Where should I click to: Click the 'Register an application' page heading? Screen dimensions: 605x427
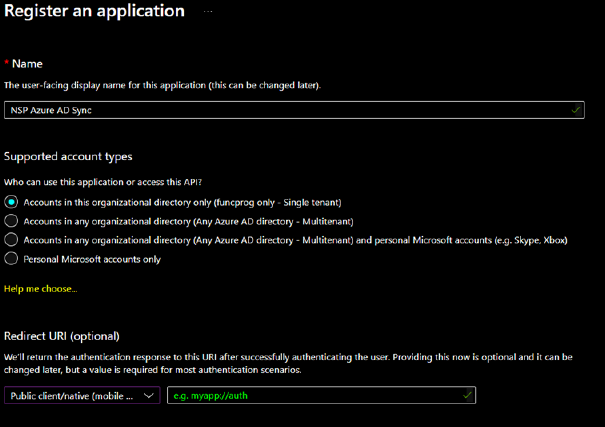coord(93,12)
